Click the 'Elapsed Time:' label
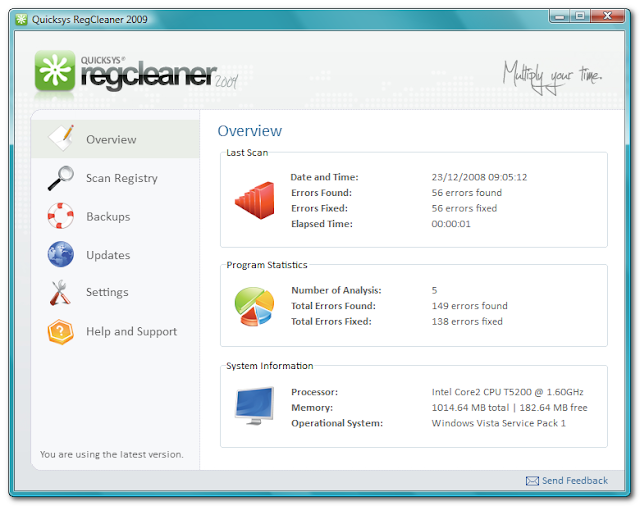 (322, 224)
